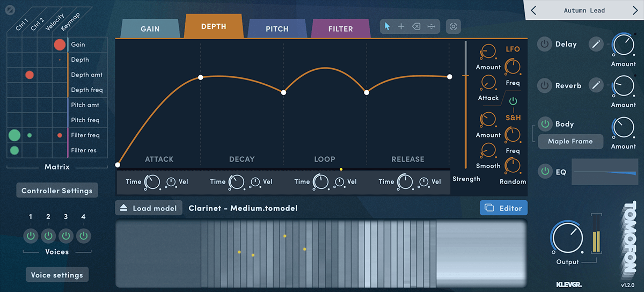
Task: Click the Editor button
Action: coord(503,208)
